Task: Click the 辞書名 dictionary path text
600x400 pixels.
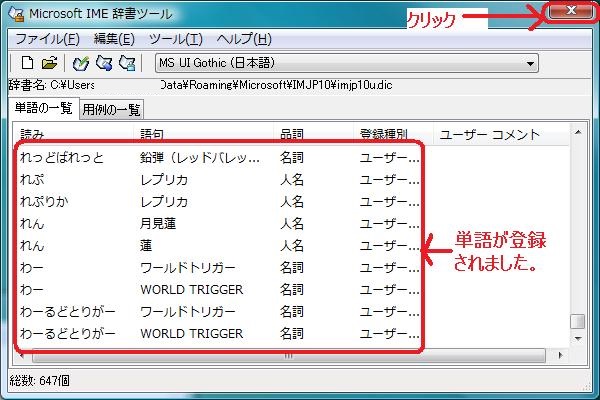Action: coord(201,85)
